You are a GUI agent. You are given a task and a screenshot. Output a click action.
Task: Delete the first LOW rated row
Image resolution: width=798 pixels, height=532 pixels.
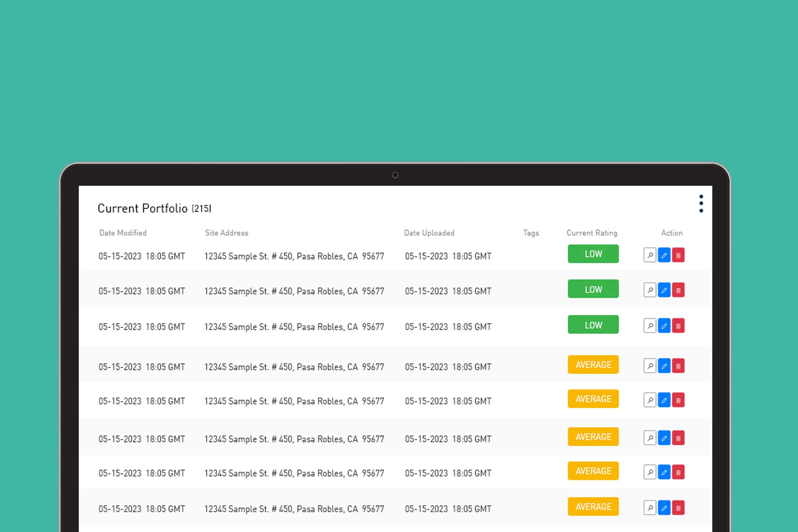pos(678,255)
